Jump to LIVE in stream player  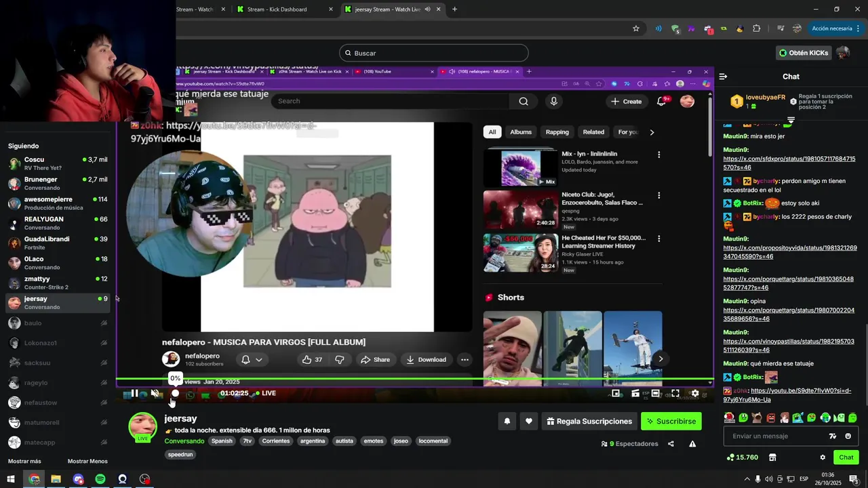click(266, 393)
